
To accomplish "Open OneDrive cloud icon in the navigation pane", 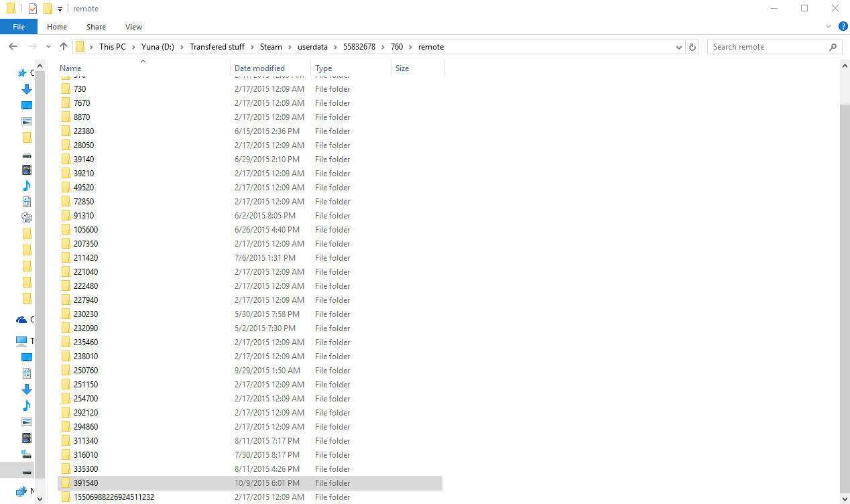I will click(x=22, y=320).
